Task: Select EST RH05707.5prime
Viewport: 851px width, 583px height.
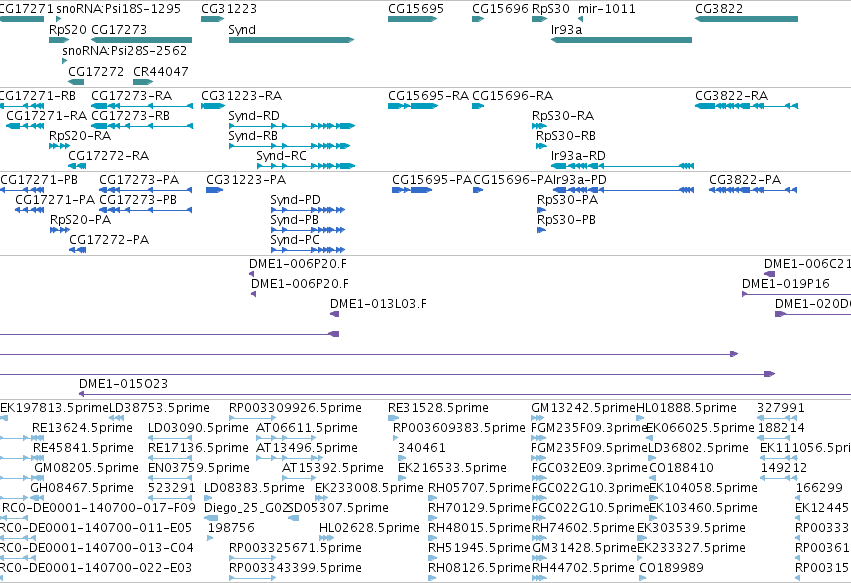Action: (433, 498)
